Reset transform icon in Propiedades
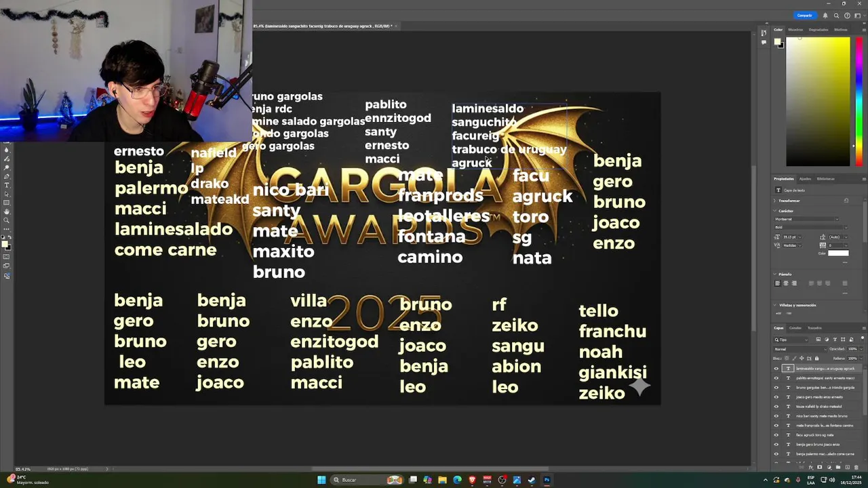 pos(846,201)
